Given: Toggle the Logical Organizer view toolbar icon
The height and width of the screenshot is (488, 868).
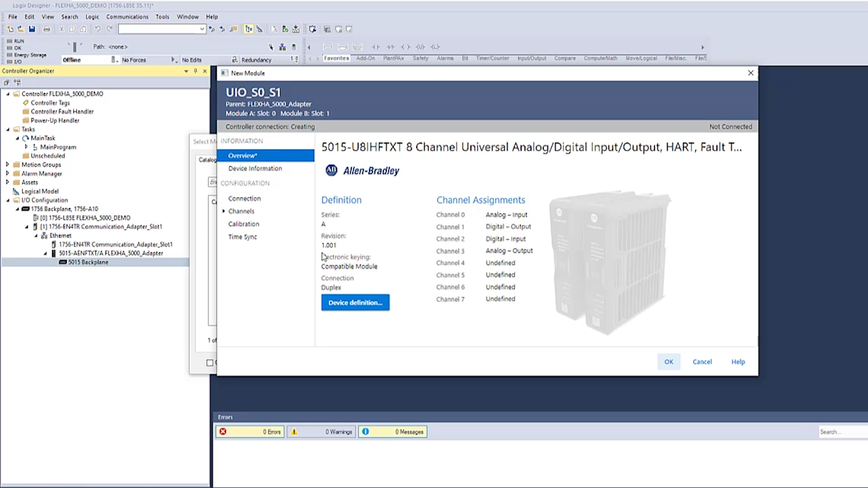Looking at the screenshot, I should (259, 29).
